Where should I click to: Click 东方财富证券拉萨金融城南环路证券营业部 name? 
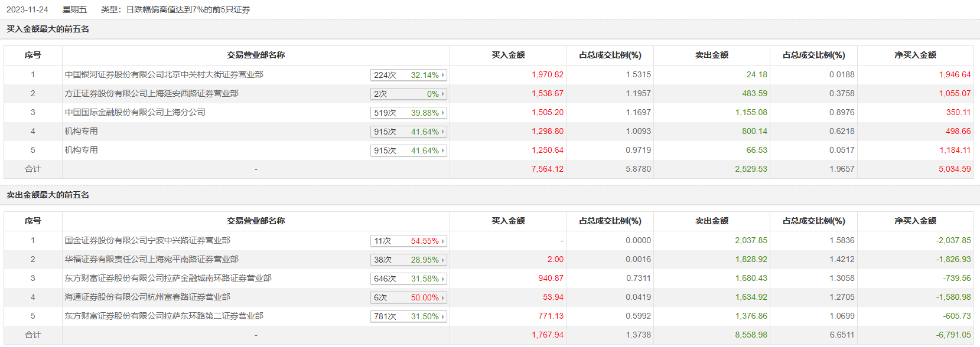click(168, 278)
